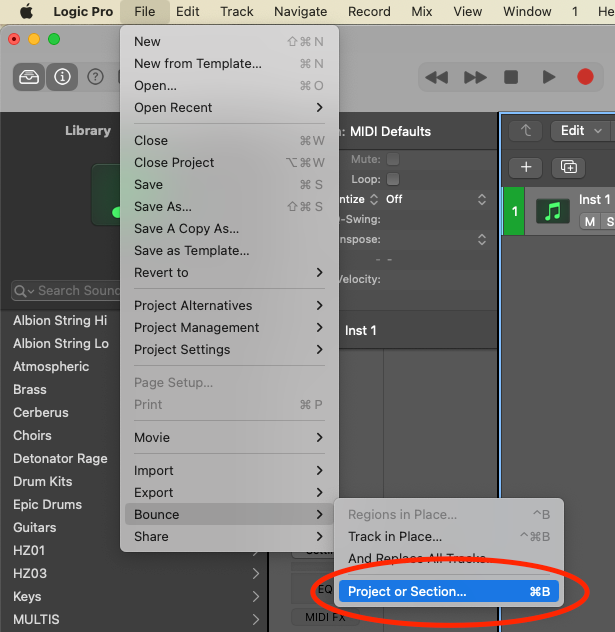
Task: Click the Transpose stepper arrows
Action: click(x=482, y=239)
